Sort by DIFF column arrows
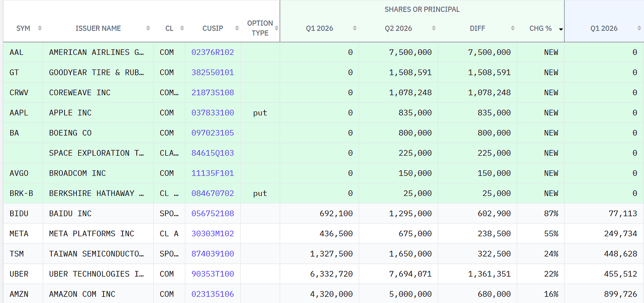Image resolution: width=644 pixels, height=303 pixels. tap(513, 28)
